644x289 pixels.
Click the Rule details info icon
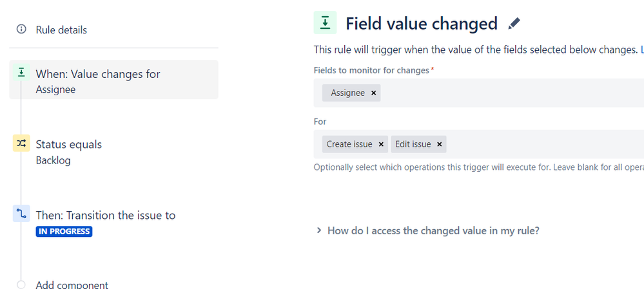pos(21,30)
